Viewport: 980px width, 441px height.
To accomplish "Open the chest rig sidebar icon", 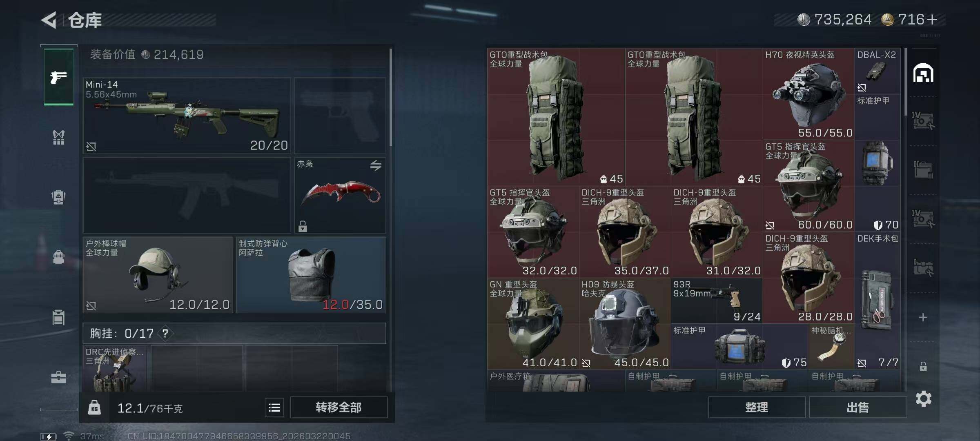I will (58, 137).
